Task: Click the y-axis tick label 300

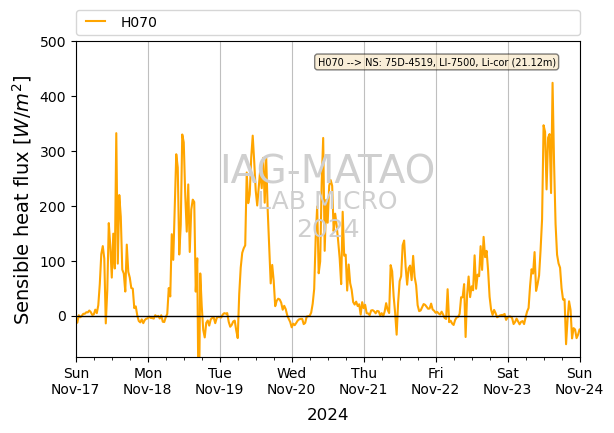Action: pyautogui.click(x=53, y=152)
